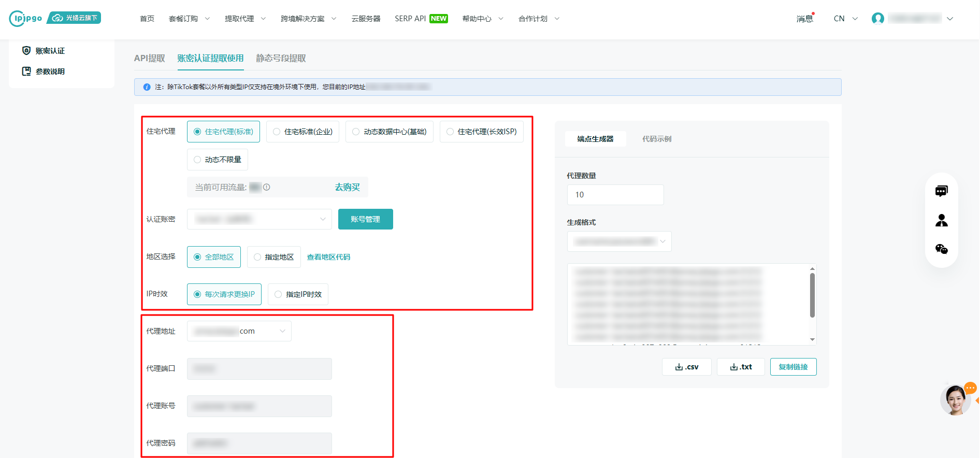Click the account manager person icon
The image size is (980, 458).
pyautogui.click(x=941, y=221)
